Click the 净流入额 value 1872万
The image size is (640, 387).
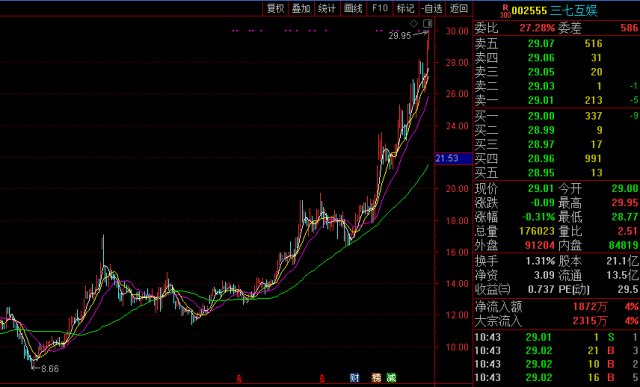tap(589, 307)
